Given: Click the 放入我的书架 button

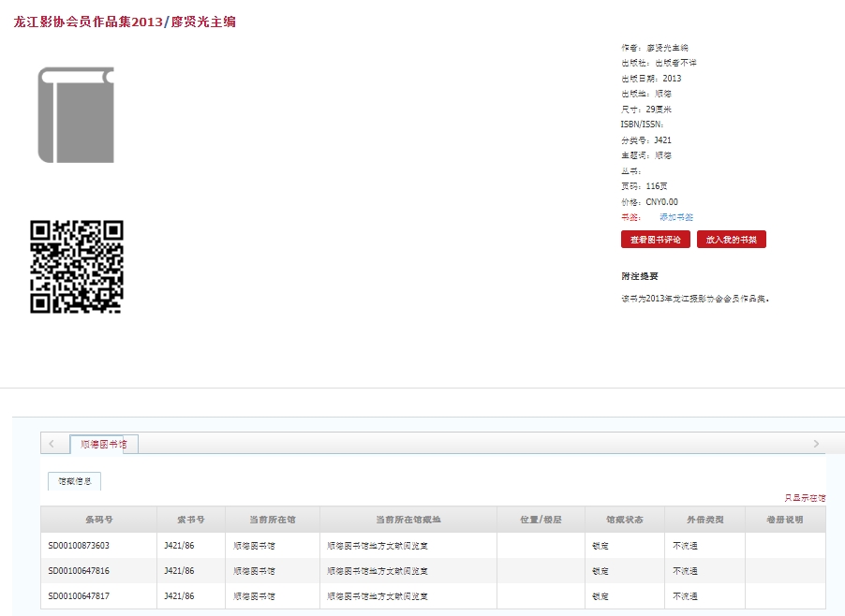Looking at the screenshot, I should [731, 240].
